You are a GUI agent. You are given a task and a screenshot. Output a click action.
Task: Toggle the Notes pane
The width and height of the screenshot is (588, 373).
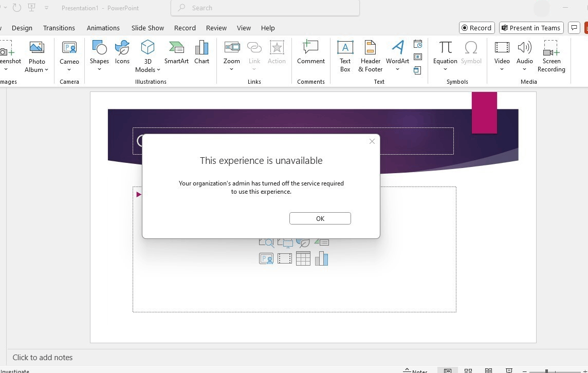click(416, 371)
